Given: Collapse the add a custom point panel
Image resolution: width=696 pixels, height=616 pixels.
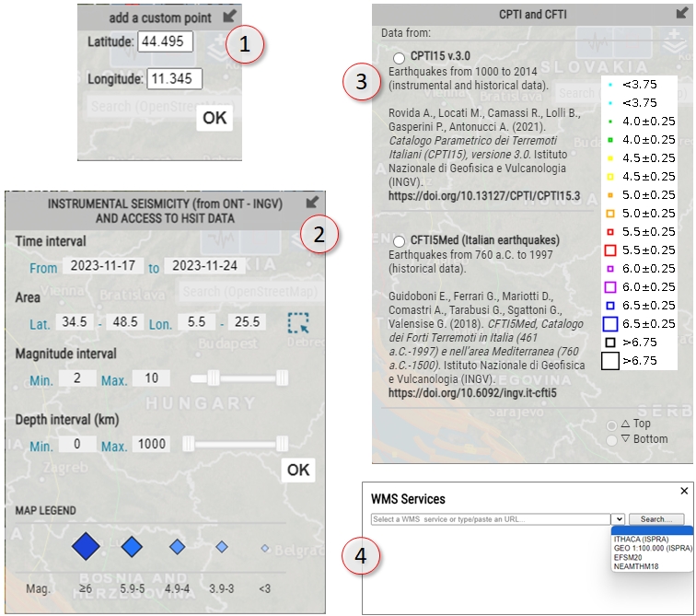Looking at the screenshot, I should 229,17.
